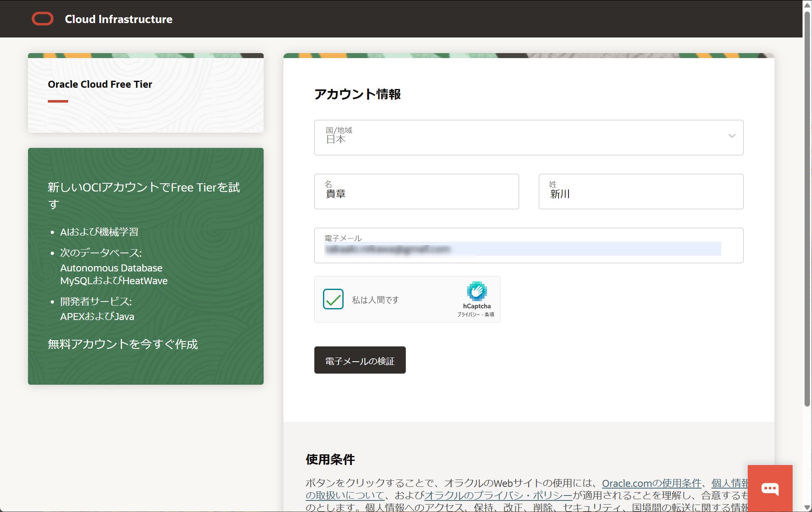Click the page vertical scrollbar thumb

tap(807, 208)
